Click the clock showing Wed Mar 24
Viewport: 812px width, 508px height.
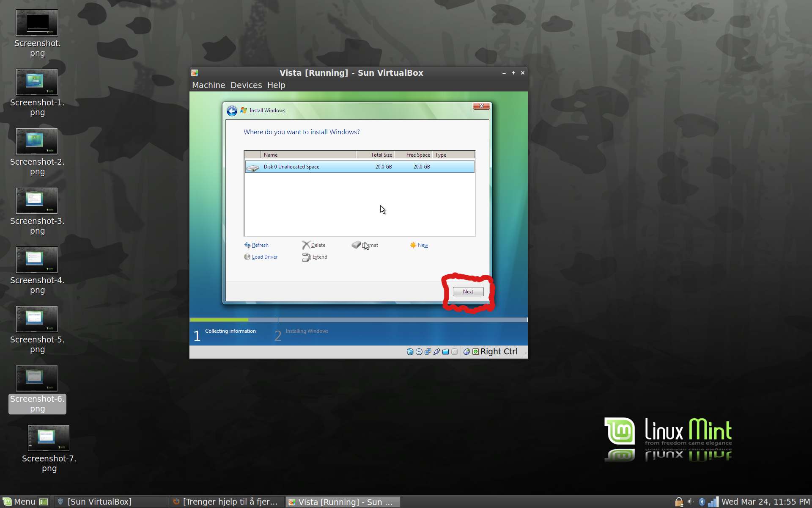765,502
